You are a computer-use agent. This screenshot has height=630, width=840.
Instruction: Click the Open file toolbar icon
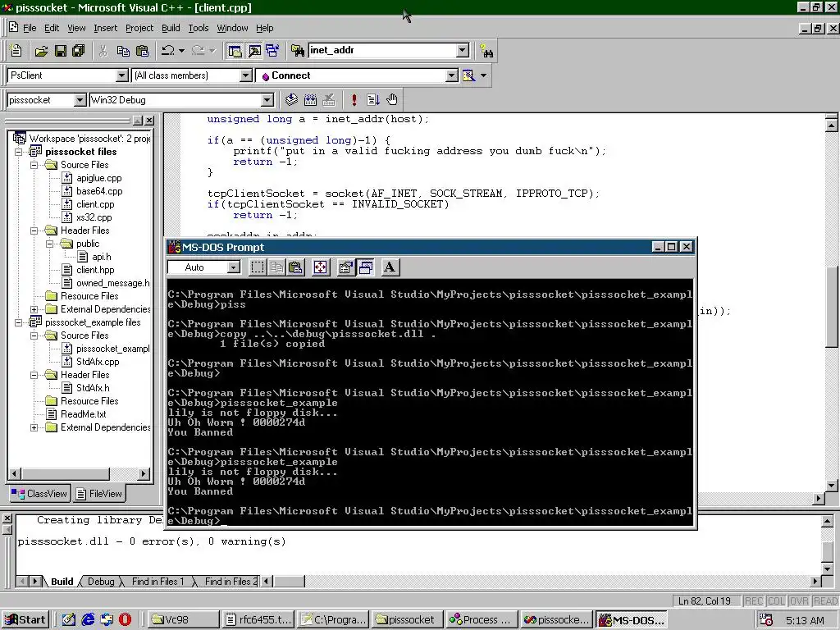(41, 51)
